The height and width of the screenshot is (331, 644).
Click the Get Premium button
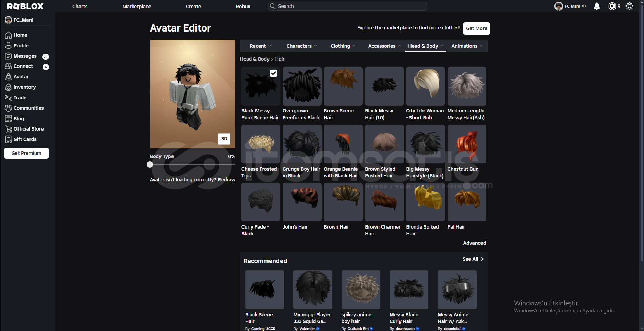pyautogui.click(x=26, y=153)
